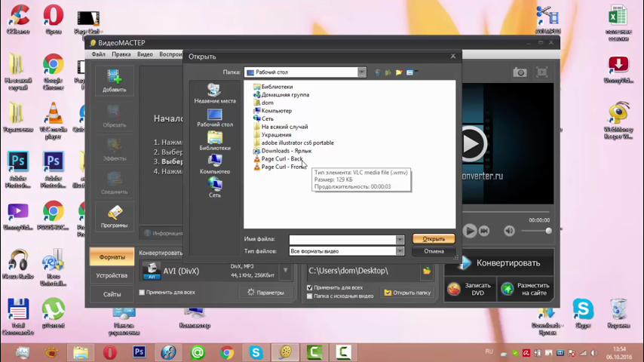Expand the Папка location dropdown
644x362 pixels.
click(361, 72)
